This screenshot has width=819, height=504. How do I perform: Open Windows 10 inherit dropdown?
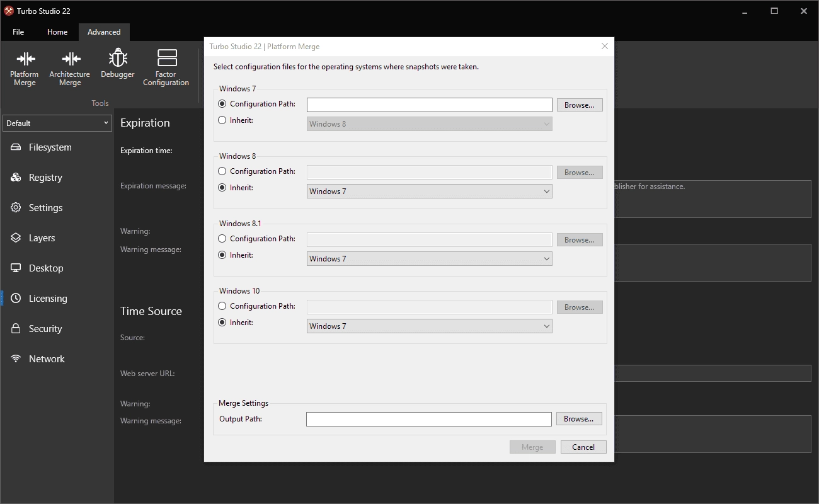[430, 326]
